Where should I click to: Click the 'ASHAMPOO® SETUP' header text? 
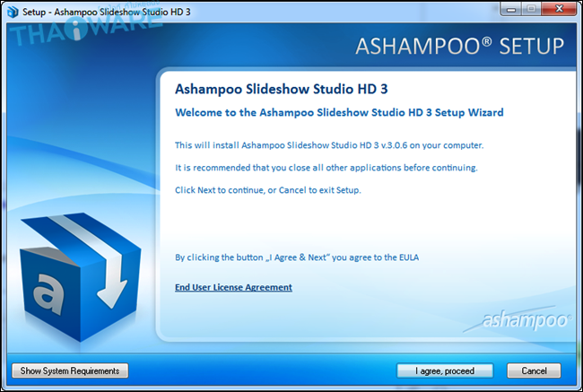(459, 47)
